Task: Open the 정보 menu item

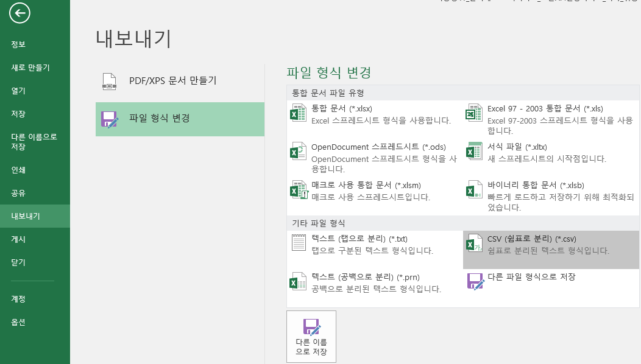Action: pos(35,44)
